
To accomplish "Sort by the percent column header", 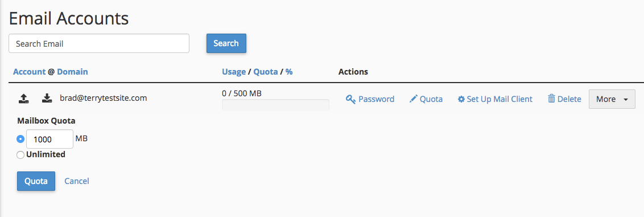I will (x=289, y=72).
